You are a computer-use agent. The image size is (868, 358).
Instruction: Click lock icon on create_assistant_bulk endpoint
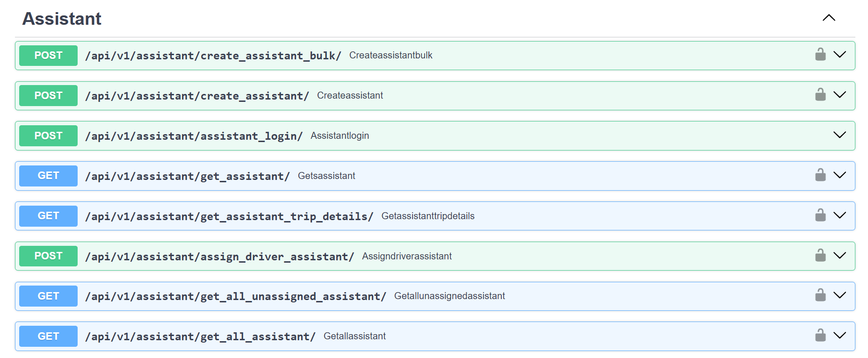(x=820, y=55)
